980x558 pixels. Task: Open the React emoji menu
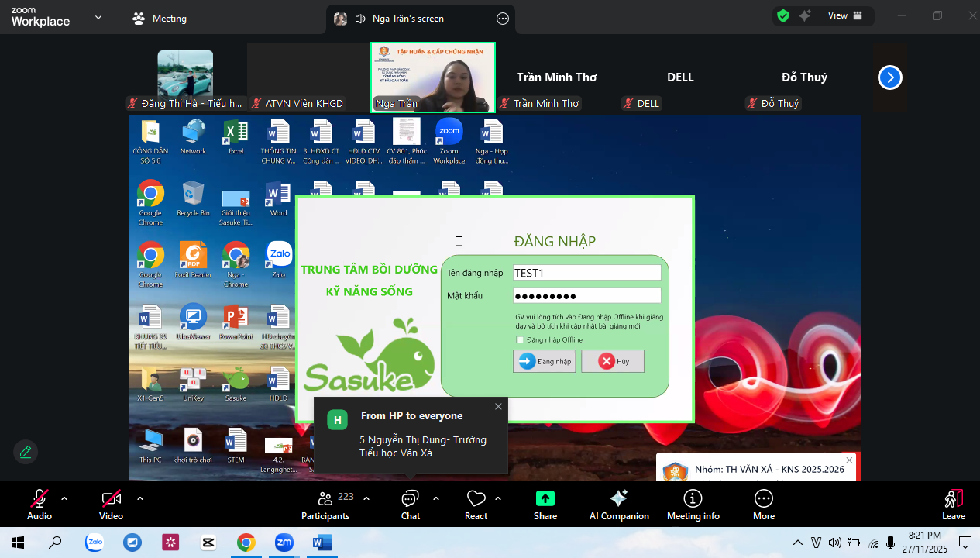point(476,504)
